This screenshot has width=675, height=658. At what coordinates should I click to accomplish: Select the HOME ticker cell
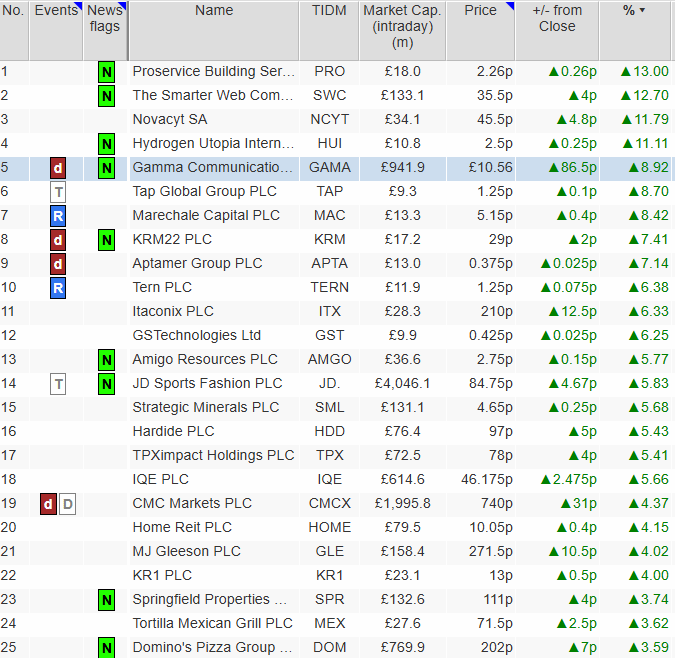point(330,527)
